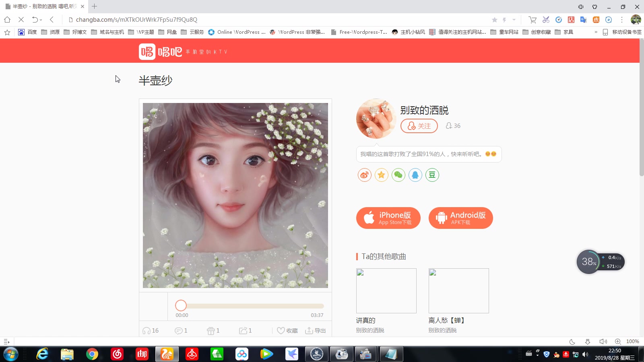Open sidebar toggle in status bar
This screenshot has width=644, height=362.
pyautogui.click(x=6, y=341)
